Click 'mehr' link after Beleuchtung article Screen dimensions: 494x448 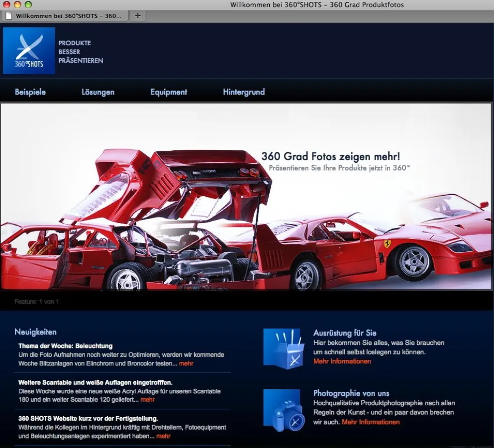186,363
